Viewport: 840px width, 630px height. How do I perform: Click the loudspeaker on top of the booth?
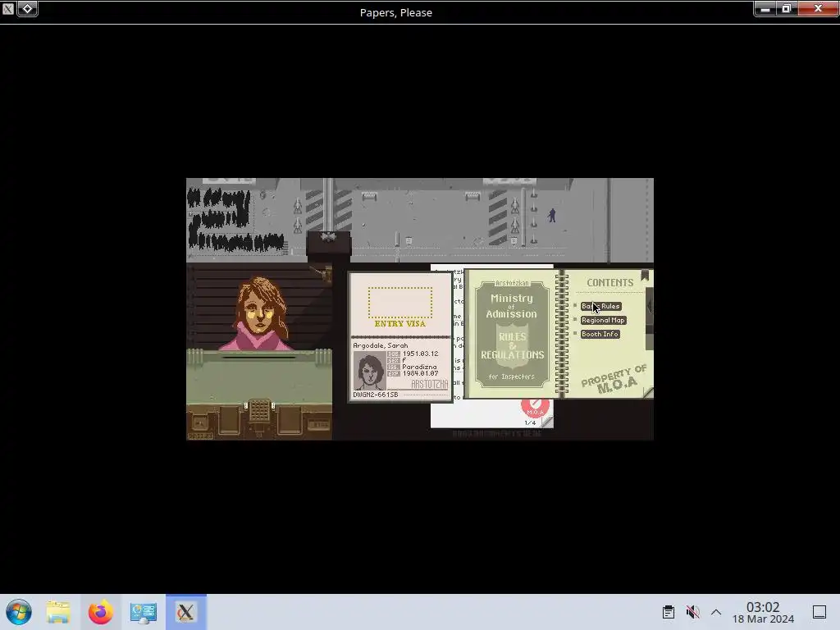point(328,237)
